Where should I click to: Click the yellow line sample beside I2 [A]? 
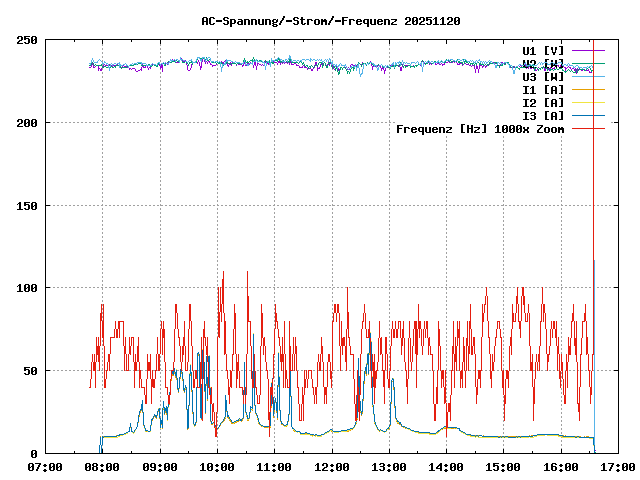pos(589,102)
